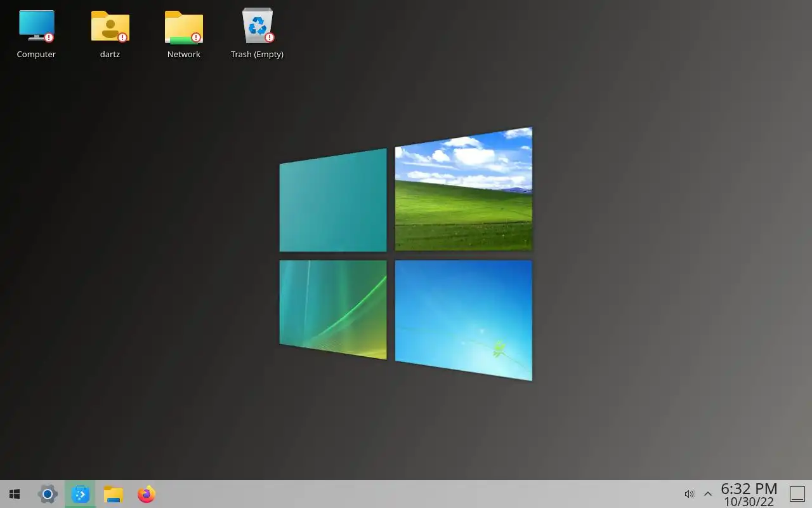Click the show desktop button
The image size is (812, 508).
[x=797, y=494]
